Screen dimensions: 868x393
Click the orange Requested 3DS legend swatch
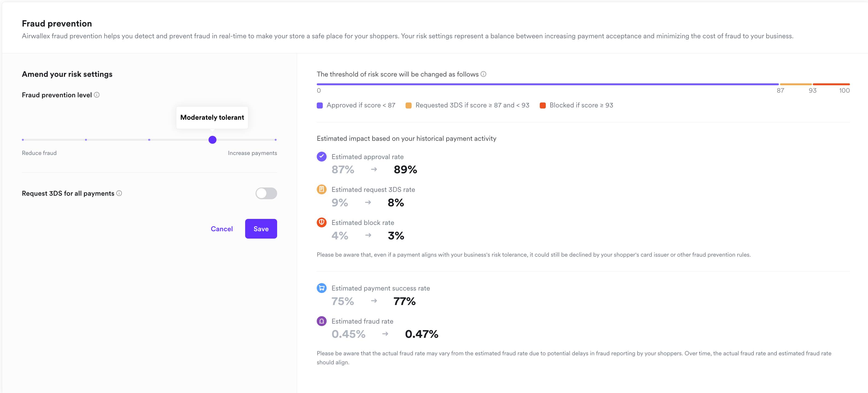[408, 105]
